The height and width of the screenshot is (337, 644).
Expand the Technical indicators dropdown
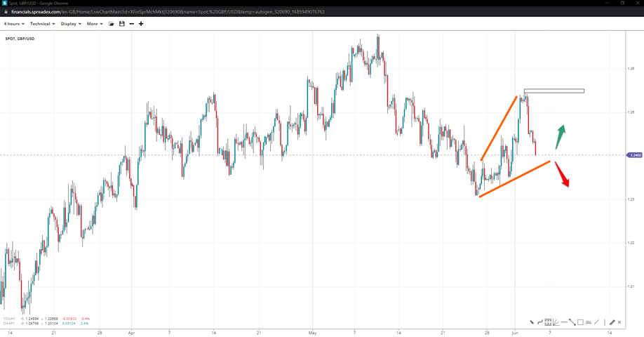click(x=42, y=24)
